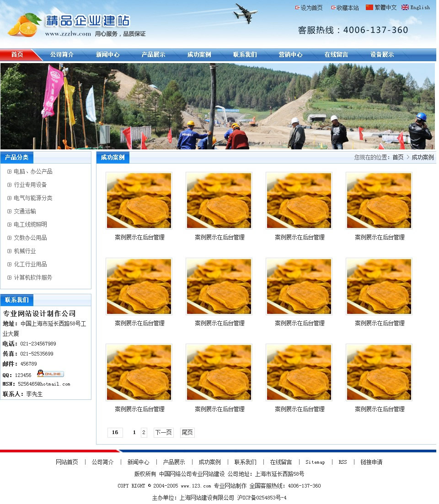Click the QQ penguin ONLINE icon

pyautogui.click(x=50, y=374)
